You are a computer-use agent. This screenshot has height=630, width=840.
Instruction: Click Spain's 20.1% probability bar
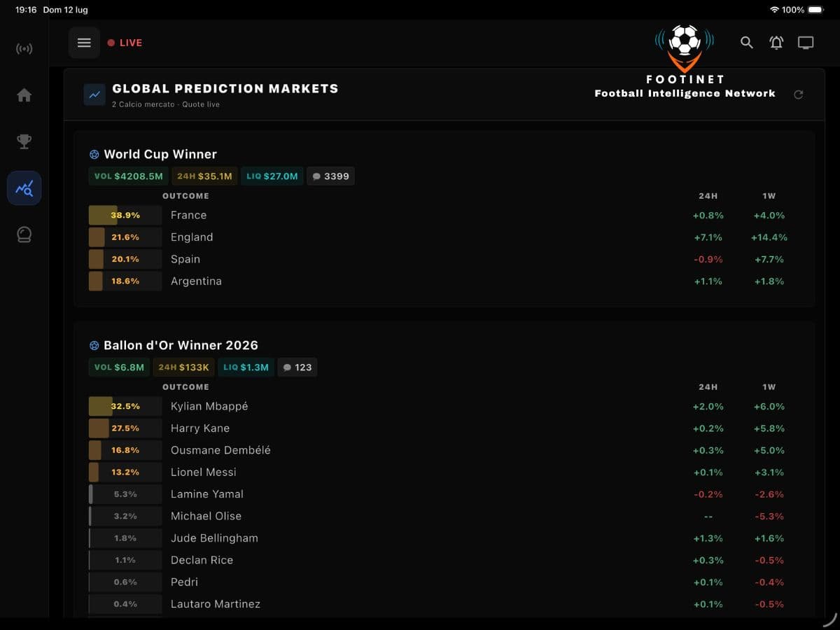pos(125,259)
